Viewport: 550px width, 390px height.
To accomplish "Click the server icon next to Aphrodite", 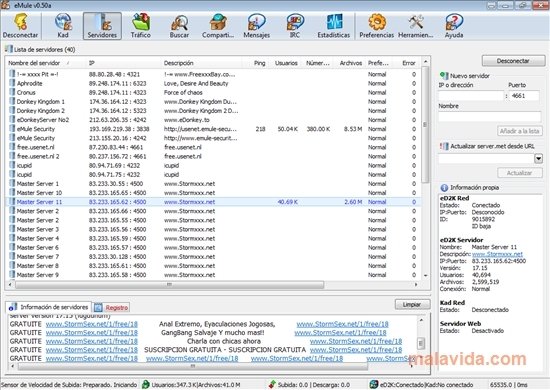I will pyautogui.click(x=12, y=83).
